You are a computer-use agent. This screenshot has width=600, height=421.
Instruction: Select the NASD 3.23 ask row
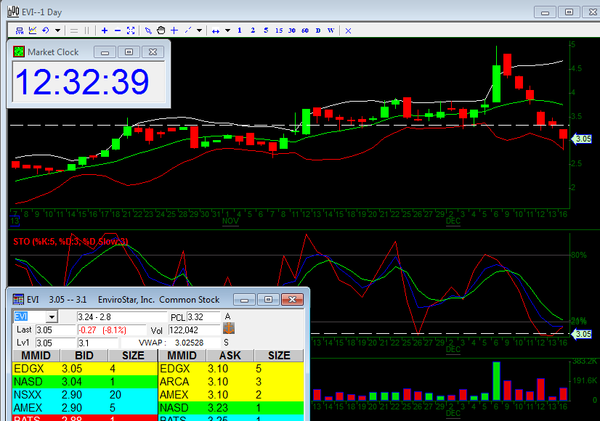pyautogui.click(x=232, y=407)
